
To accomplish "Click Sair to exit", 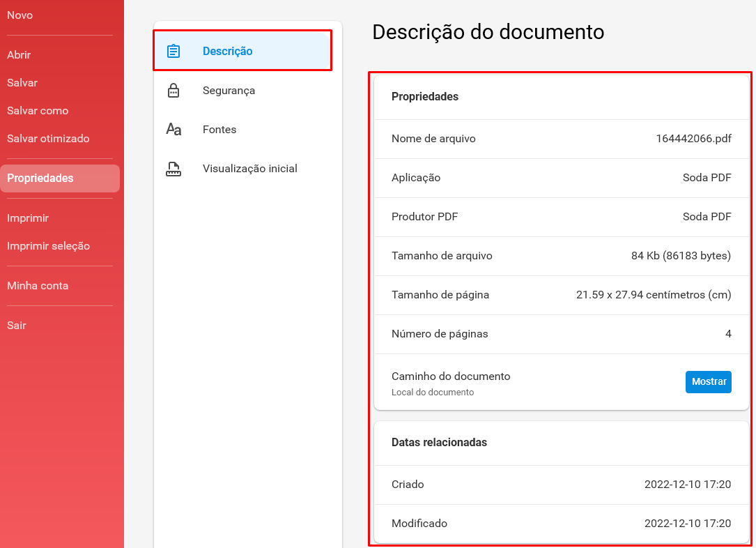I will click(17, 326).
